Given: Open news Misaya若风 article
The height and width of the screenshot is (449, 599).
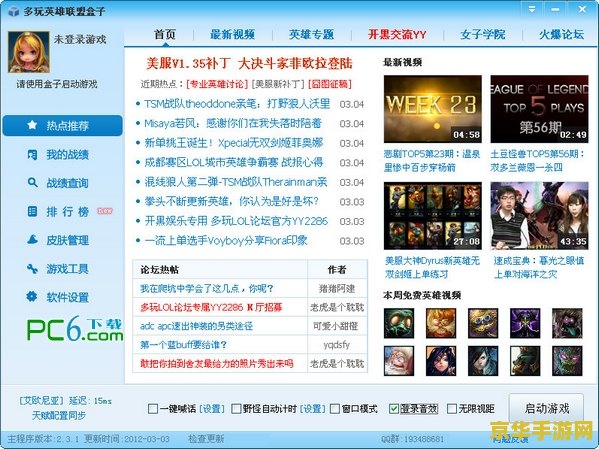Looking at the screenshot, I should pos(233,123).
